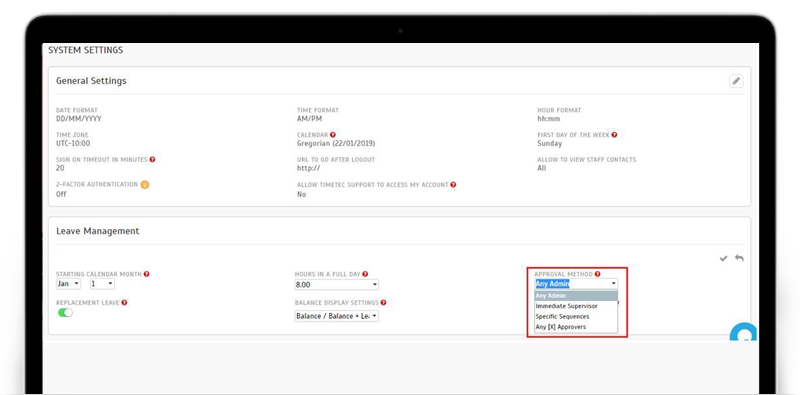Click the SYSTEM SETTINGS page title

coord(86,51)
